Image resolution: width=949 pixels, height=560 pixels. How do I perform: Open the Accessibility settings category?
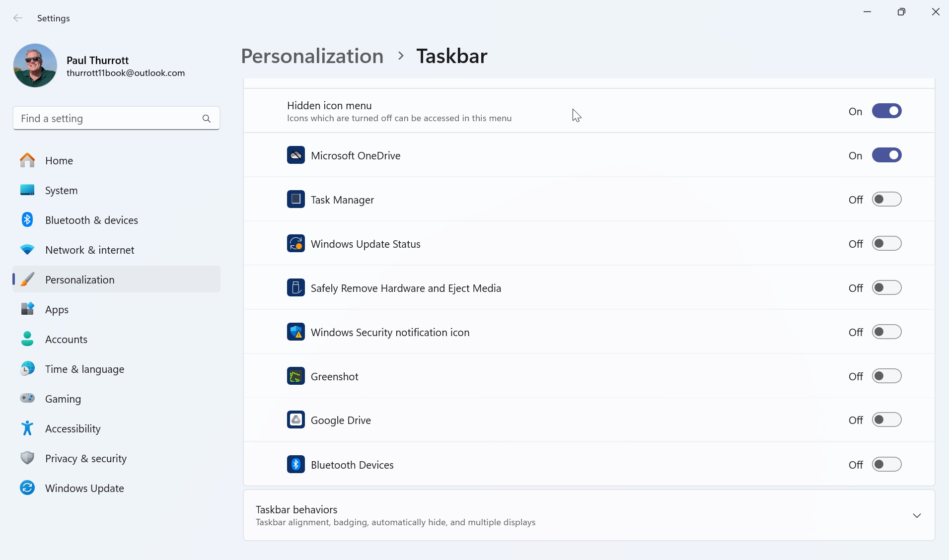(x=73, y=429)
